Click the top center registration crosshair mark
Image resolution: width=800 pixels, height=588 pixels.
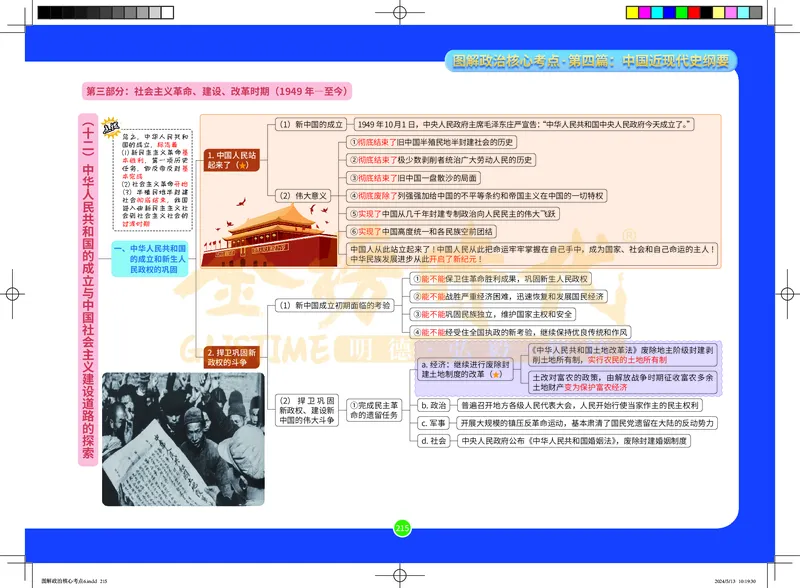pos(400,12)
